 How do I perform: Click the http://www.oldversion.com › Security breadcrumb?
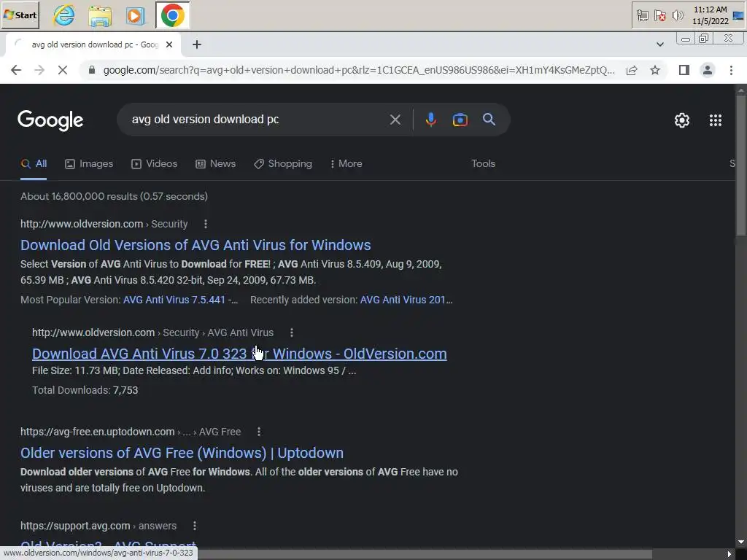pyautogui.click(x=104, y=224)
